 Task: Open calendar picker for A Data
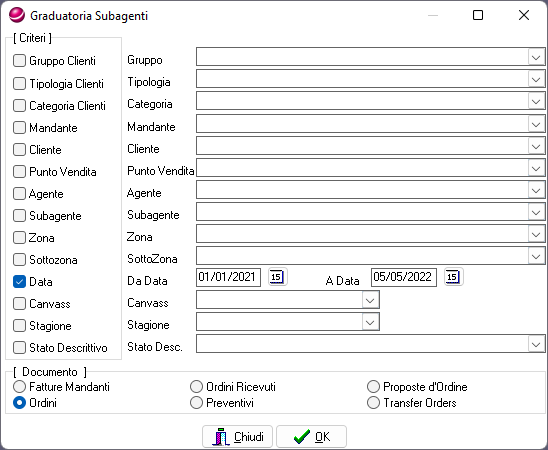(454, 277)
